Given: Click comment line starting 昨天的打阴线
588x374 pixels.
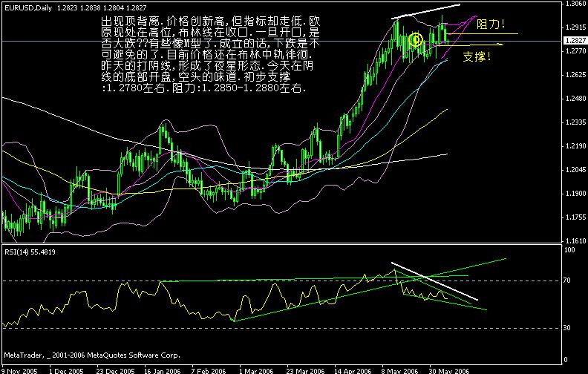Looking at the screenshot, I should click(x=207, y=66).
